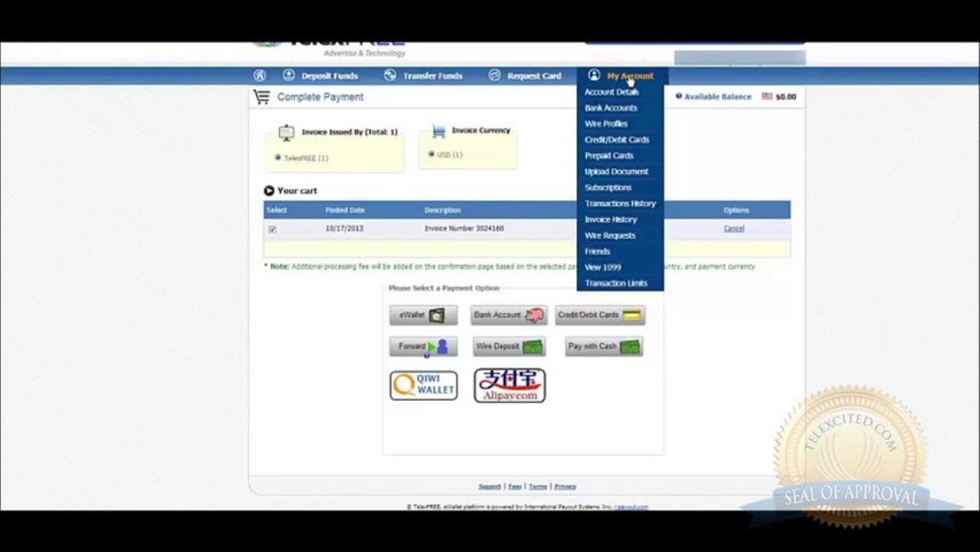This screenshot has width=980, height=552.
Task: Open the Support footer link
Action: point(490,486)
